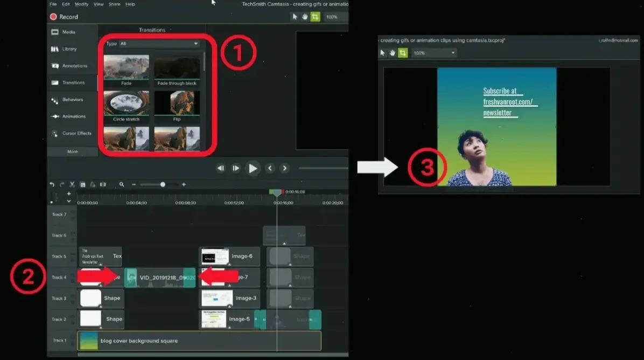Select the Split tool in the timeline toolbar

click(102, 184)
